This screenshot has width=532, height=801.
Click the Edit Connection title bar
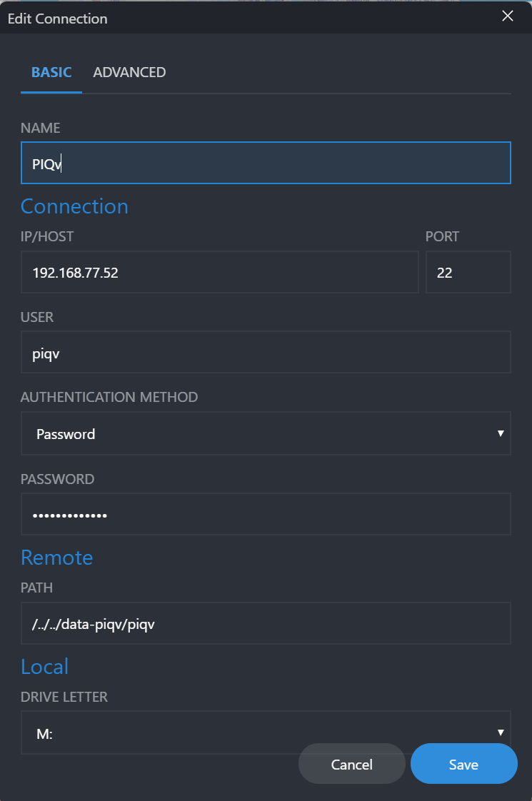(x=250, y=18)
